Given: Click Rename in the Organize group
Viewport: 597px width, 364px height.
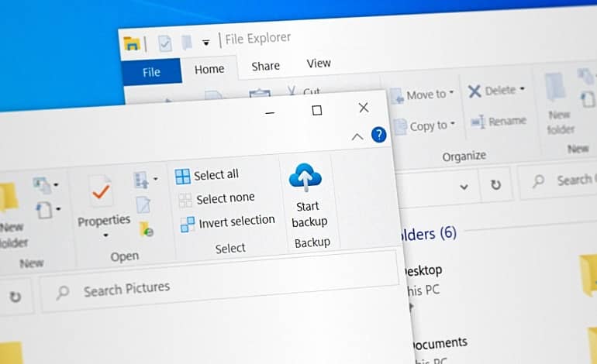Looking at the screenshot, I should coord(499,122).
